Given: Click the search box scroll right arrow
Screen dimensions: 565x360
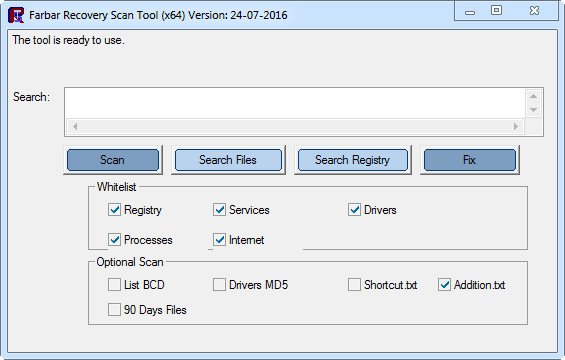Looking at the screenshot, I should click(x=516, y=126).
